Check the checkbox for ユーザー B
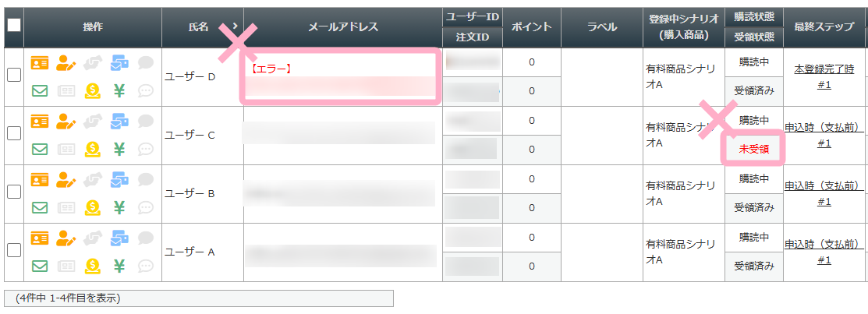The image size is (868, 314). 14,192
